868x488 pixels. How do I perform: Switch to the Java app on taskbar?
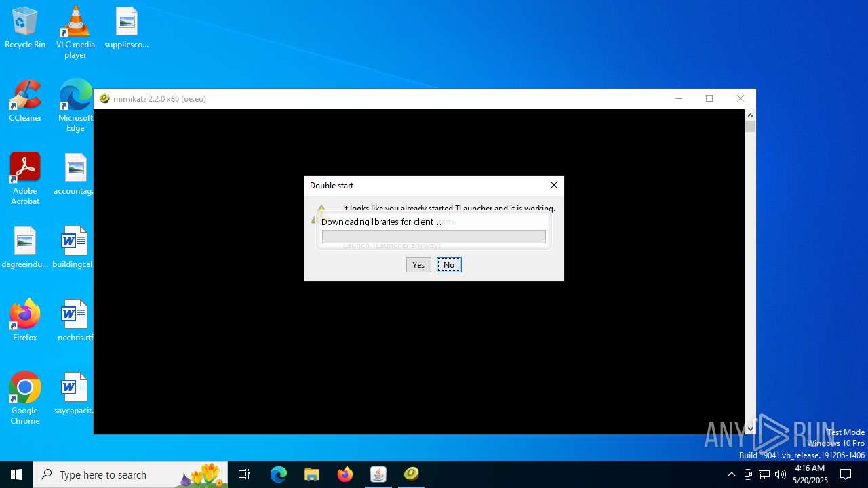pos(378,474)
